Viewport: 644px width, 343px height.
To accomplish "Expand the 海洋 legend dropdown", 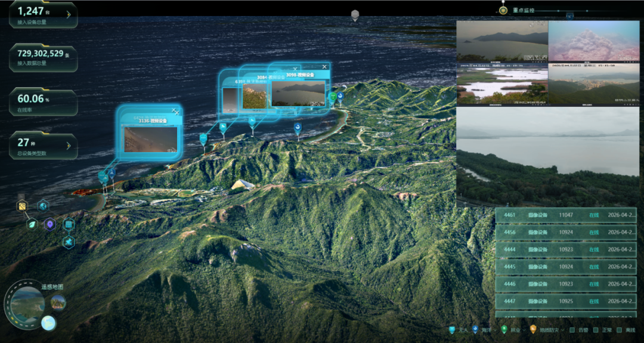I will (x=496, y=330).
